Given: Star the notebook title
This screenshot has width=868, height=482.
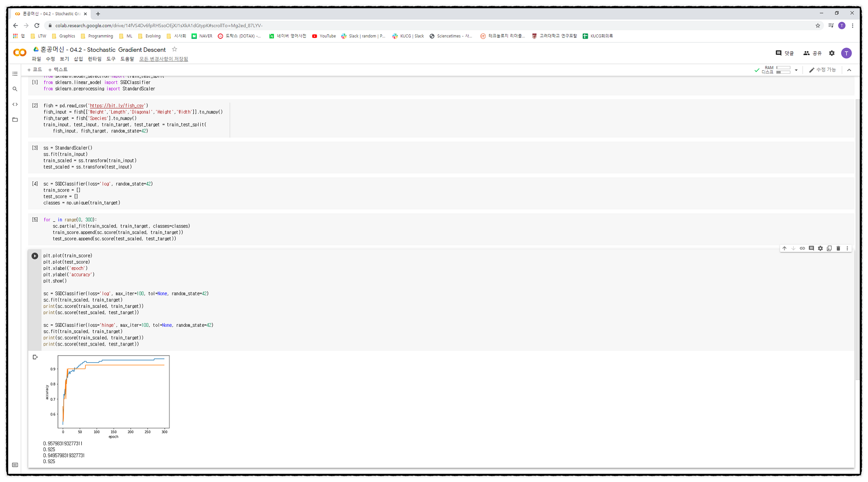Looking at the screenshot, I should click(175, 49).
